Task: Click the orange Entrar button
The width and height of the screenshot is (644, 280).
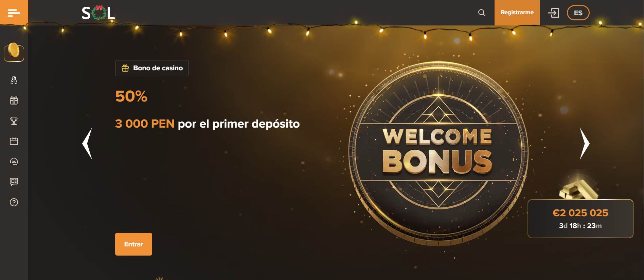Action: [x=133, y=244]
